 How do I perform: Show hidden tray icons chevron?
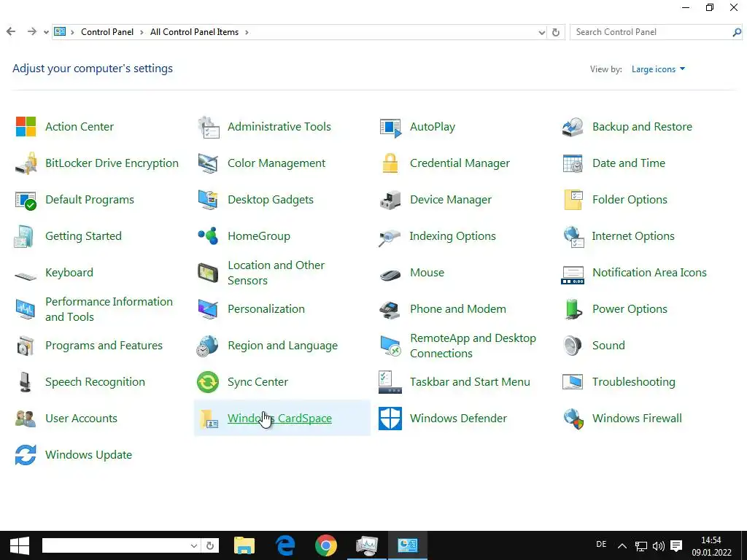[x=622, y=546]
